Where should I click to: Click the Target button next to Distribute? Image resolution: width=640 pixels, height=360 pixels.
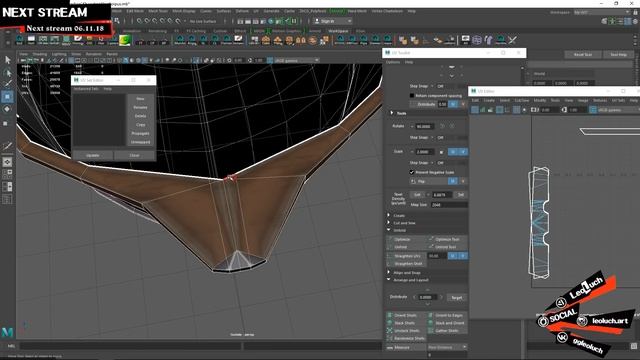pos(457,298)
